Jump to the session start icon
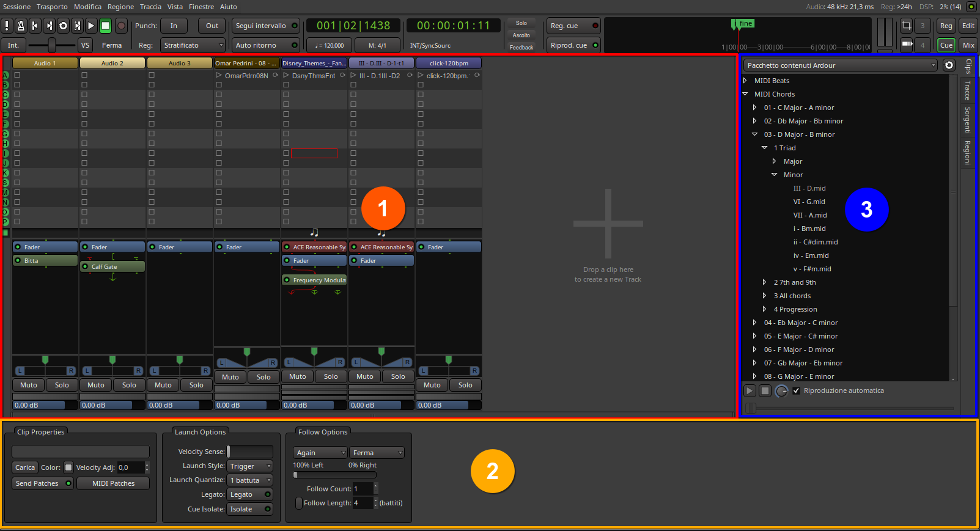 [x=35, y=26]
